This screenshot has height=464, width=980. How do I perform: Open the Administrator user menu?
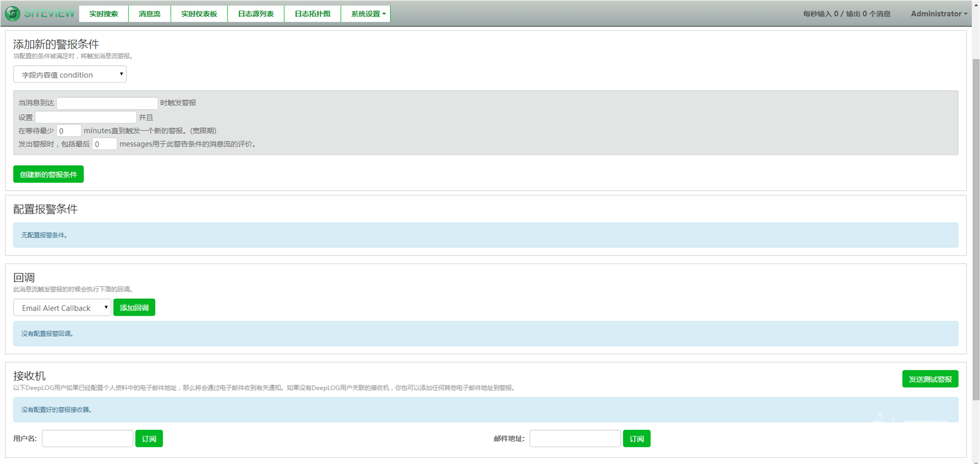[x=939, y=14]
